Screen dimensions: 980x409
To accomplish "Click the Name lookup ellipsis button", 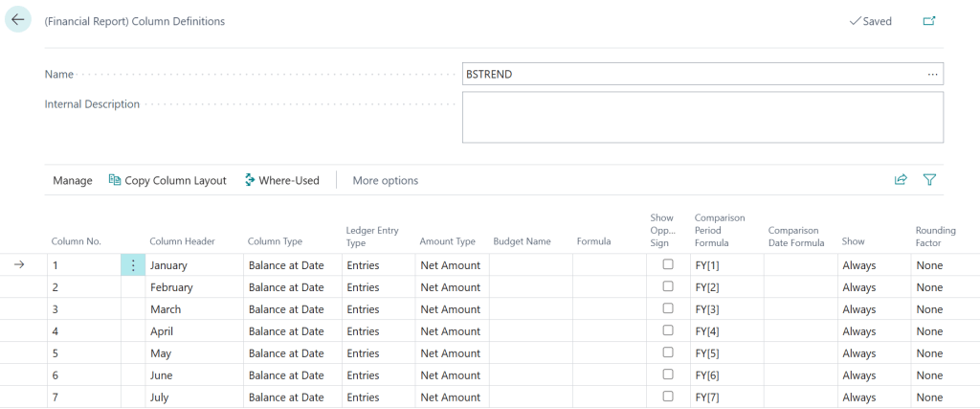I will [x=932, y=74].
